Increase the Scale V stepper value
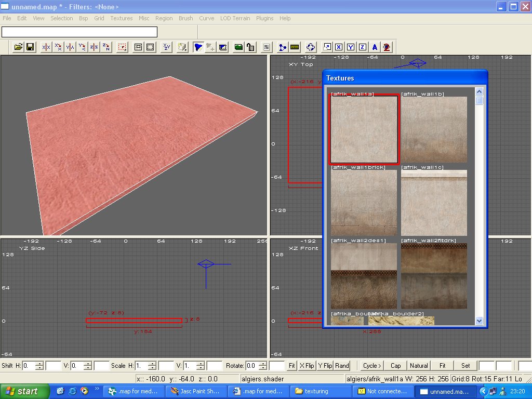This screenshot has height=399, width=532. pyautogui.click(x=202, y=363)
